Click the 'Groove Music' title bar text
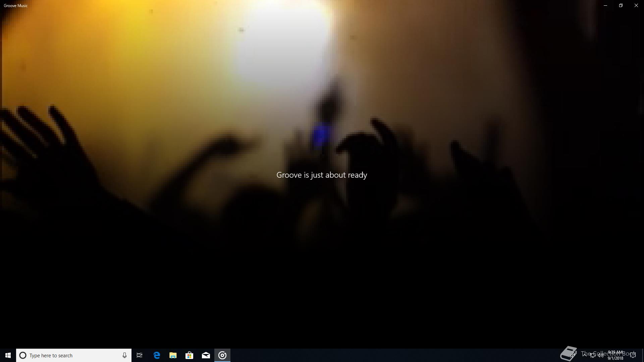This screenshot has width=644, height=362. (16, 6)
